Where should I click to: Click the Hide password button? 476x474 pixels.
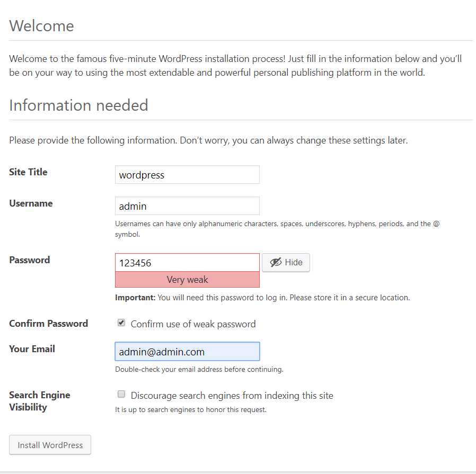click(x=286, y=262)
